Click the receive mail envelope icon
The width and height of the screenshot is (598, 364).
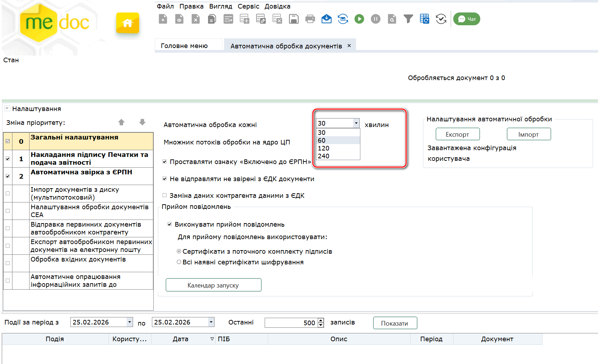coord(326,19)
